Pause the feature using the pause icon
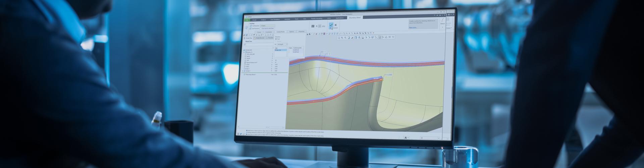The image size is (644, 168). (x=313, y=26)
